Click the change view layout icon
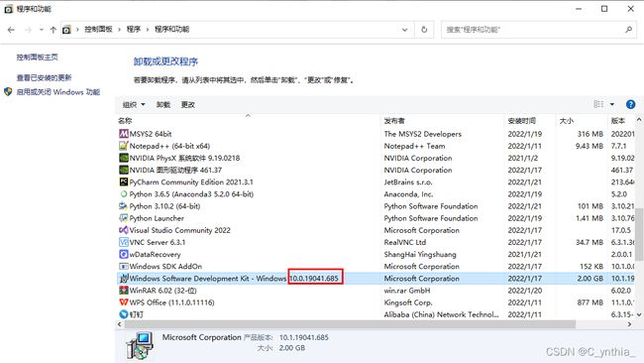Viewport: 644px width, 363px height. tap(598, 104)
